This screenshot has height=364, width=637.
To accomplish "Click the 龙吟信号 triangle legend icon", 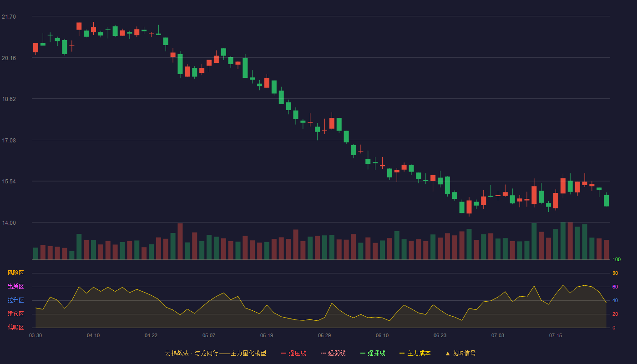I will 448,353.
